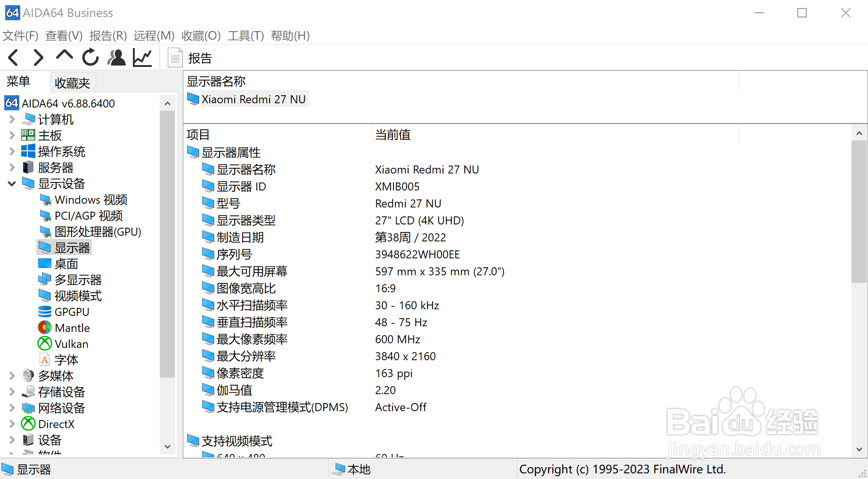Click the 项目 column header
This screenshot has width=868, height=479.
point(278,135)
